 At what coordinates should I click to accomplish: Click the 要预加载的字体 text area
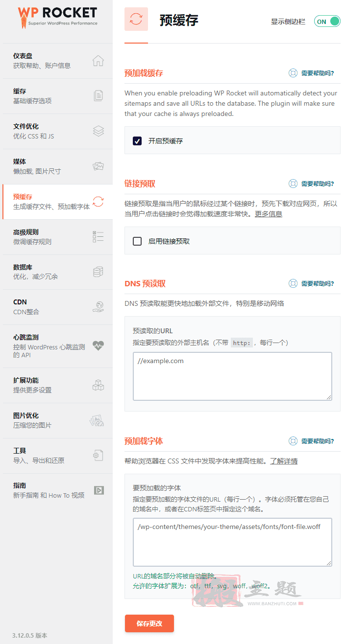point(232,542)
